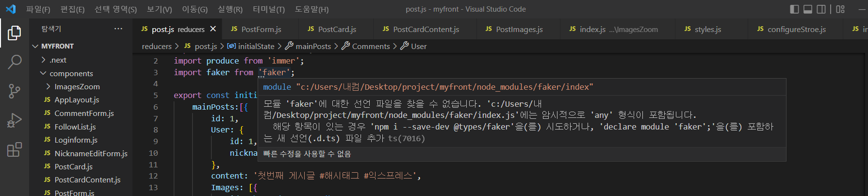This screenshot has height=196, width=868.
Task: Click the Images property on line 13
Action: 225,187
